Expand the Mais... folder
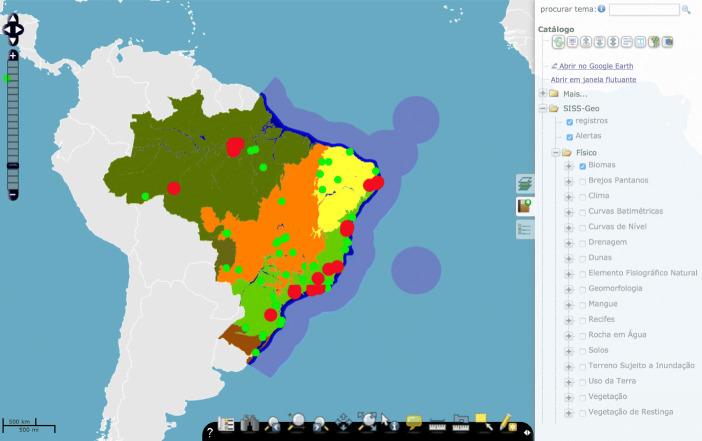The image size is (702, 441). coord(543,93)
